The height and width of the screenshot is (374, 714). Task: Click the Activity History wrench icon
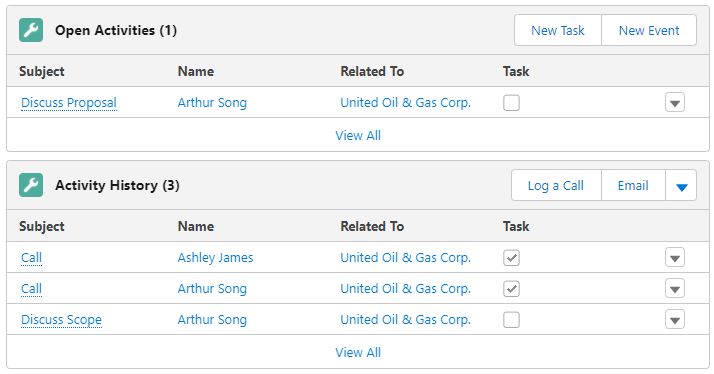point(31,185)
